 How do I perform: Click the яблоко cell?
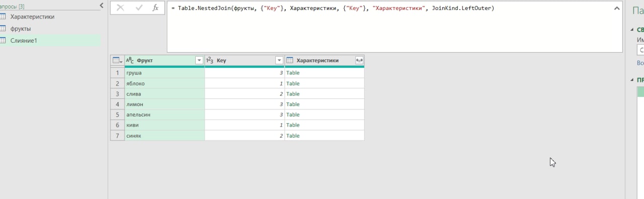(x=165, y=83)
